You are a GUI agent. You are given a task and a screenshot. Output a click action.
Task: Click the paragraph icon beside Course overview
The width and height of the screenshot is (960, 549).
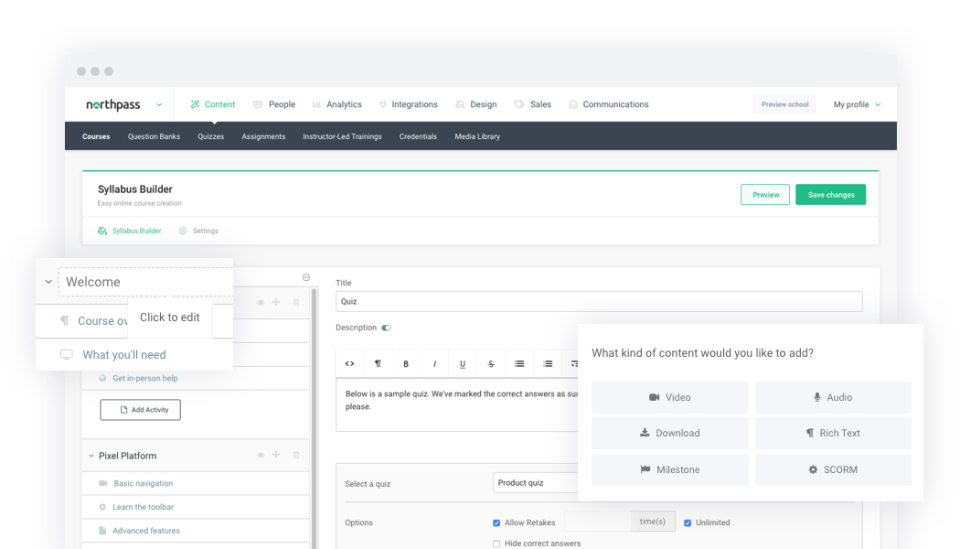(x=64, y=321)
